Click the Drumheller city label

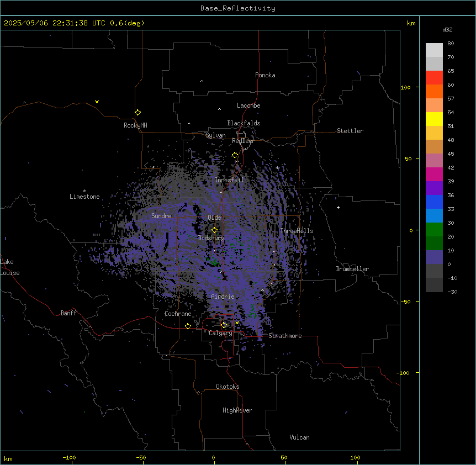352,269
